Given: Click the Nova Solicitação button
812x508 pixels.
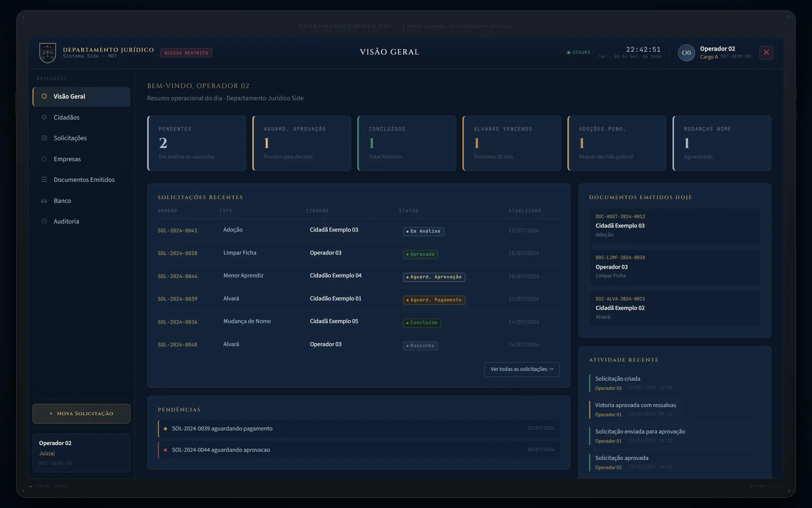Looking at the screenshot, I should pyautogui.click(x=82, y=414).
